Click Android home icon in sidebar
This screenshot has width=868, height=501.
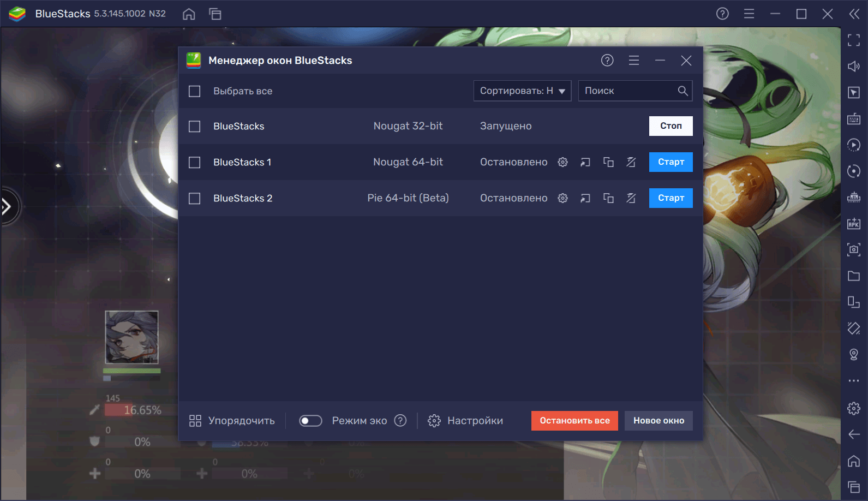point(854,461)
